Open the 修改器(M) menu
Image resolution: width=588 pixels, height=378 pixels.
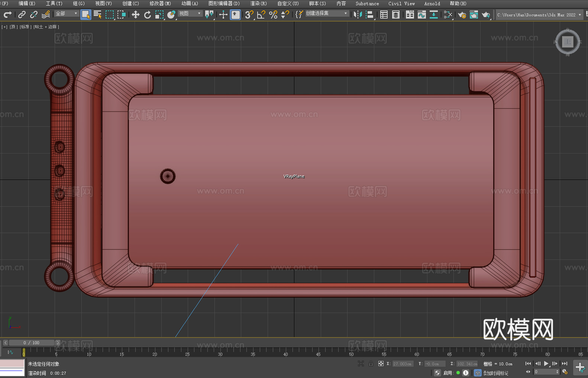[x=160, y=3]
